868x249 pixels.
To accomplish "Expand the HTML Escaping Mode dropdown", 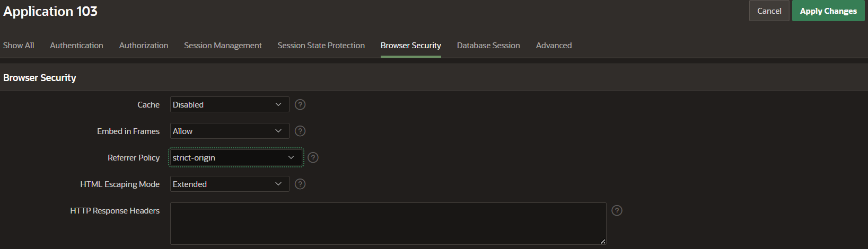I will (230, 184).
